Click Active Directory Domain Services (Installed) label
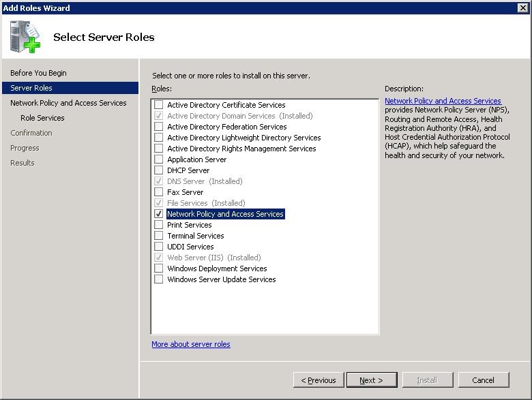The width and height of the screenshot is (532, 400). [x=240, y=116]
